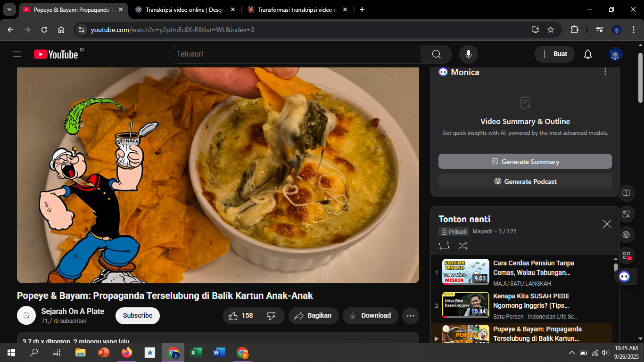Open Word from the taskbar
Screen dimensions: 644x362
219,353
